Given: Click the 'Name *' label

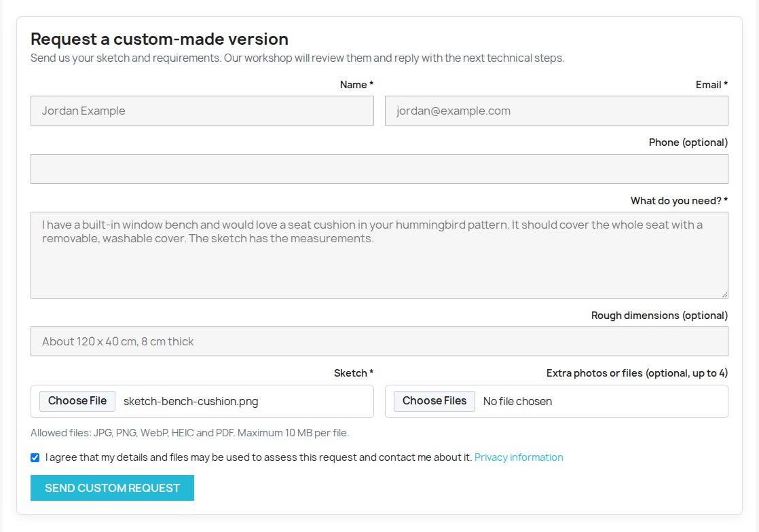Looking at the screenshot, I should point(356,85).
